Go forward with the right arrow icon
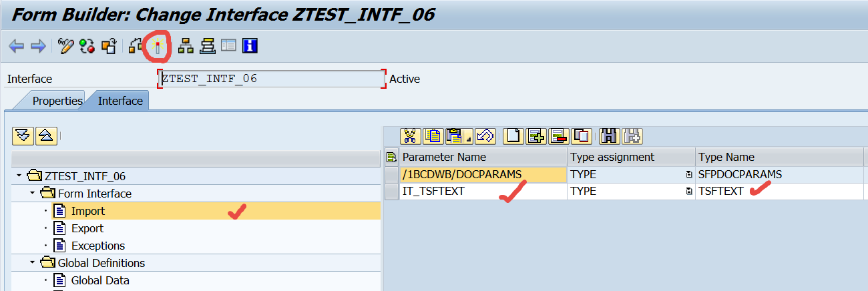This screenshot has width=868, height=291. coord(38,46)
